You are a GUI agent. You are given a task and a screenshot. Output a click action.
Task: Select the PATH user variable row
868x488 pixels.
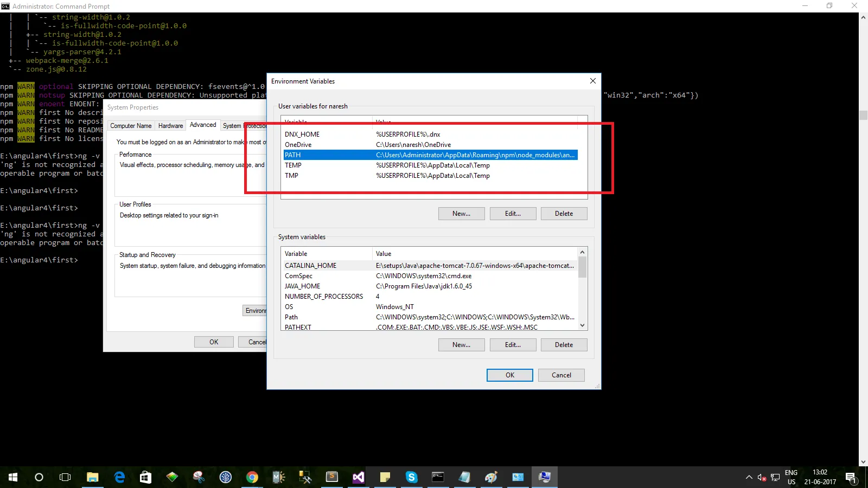[431, 155]
